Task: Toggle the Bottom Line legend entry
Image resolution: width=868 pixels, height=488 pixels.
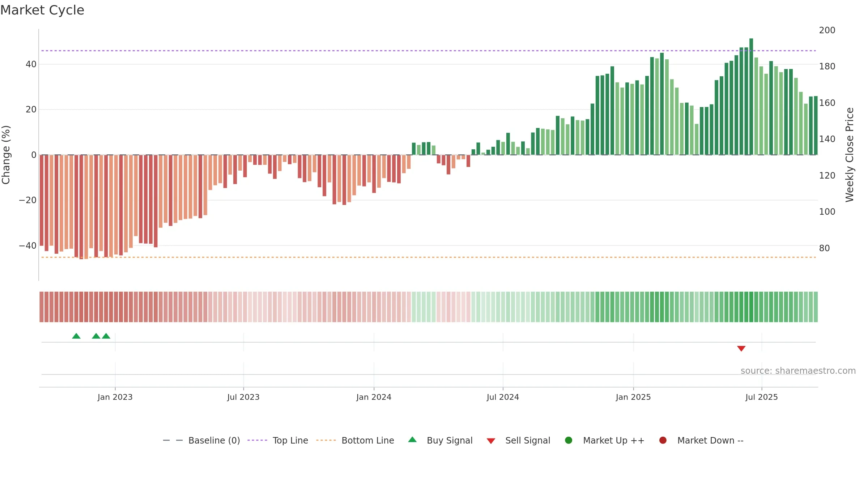Action: [x=355, y=440]
